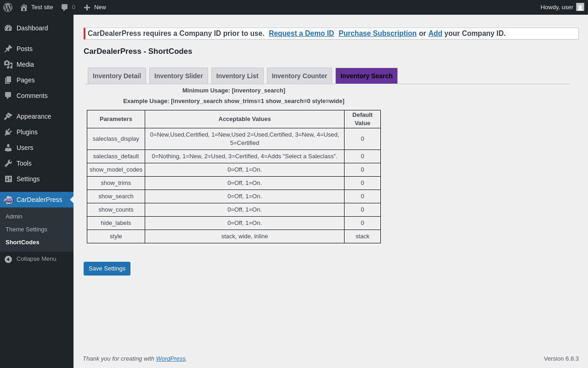Go to Plugins menu
This screenshot has height=368, width=588.
click(x=37, y=132)
